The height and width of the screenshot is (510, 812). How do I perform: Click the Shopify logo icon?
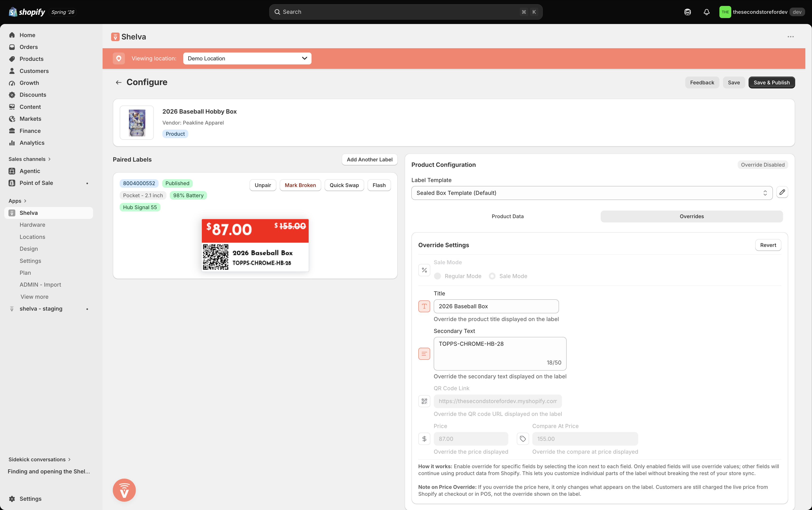tap(13, 12)
